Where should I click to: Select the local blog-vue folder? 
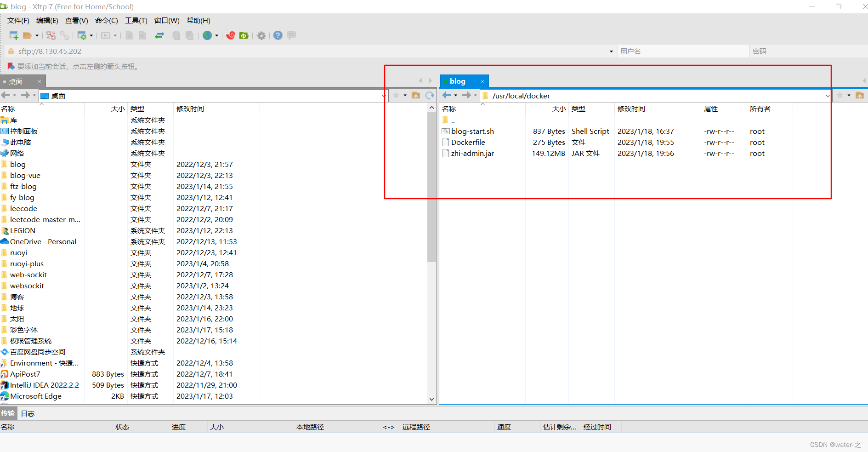(x=25, y=176)
